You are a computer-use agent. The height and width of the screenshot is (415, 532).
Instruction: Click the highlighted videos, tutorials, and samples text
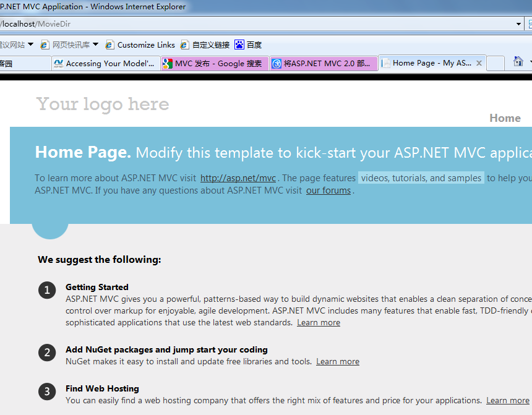pos(421,178)
